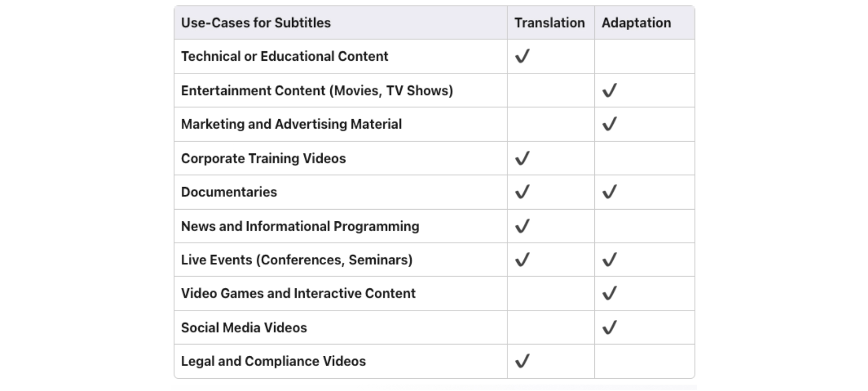
Task: Select the Documentaries row label
Action: (229, 192)
